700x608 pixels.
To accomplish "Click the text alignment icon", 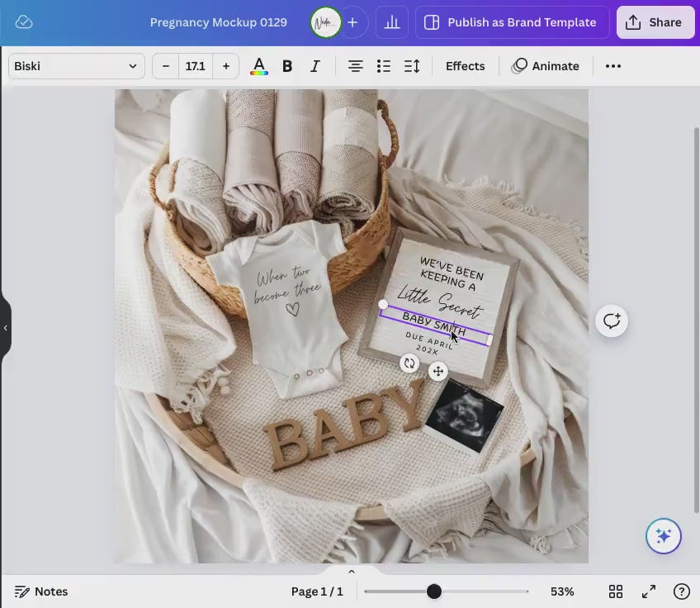I will click(x=355, y=66).
